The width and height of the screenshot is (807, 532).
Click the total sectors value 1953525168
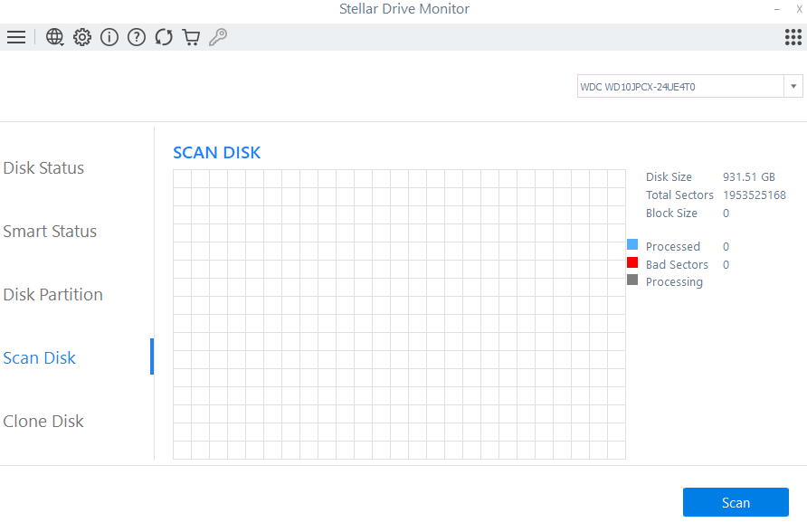(x=755, y=195)
